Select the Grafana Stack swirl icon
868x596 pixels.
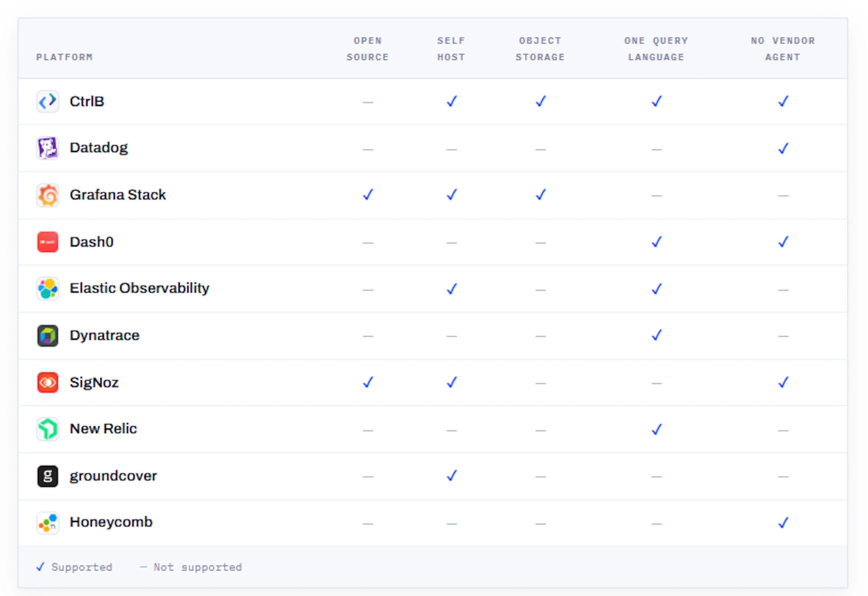(x=47, y=195)
